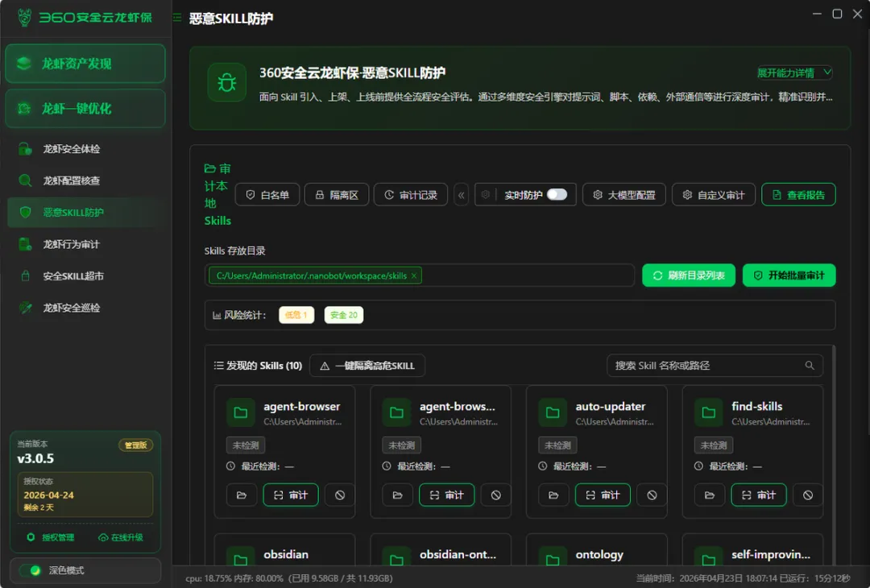Click the obsidian-ont... skill card title
The height and width of the screenshot is (588, 870).
coord(458,554)
